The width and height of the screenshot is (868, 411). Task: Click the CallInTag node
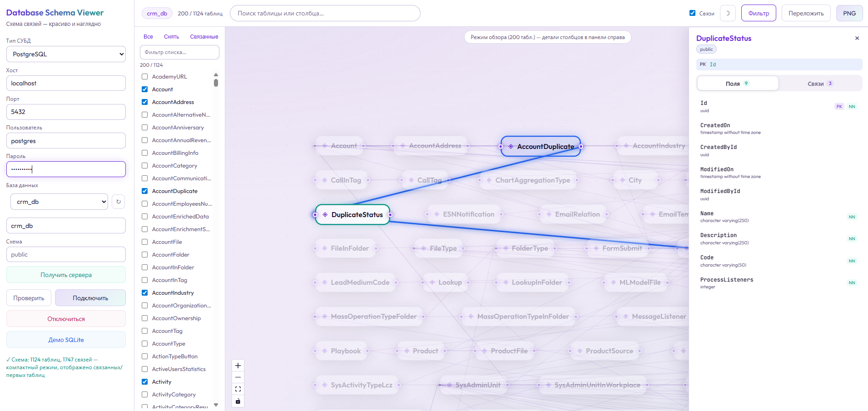click(x=341, y=180)
